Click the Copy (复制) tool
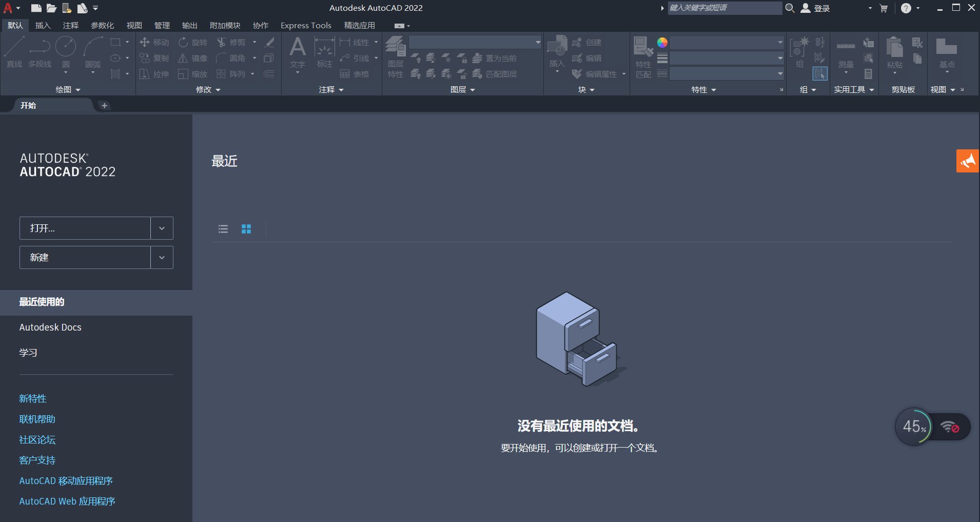This screenshot has height=522, width=980. click(x=154, y=58)
